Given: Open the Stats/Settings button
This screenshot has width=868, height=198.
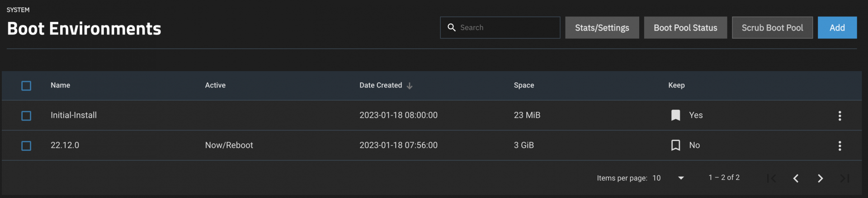Looking at the screenshot, I should (x=602, y=28).
